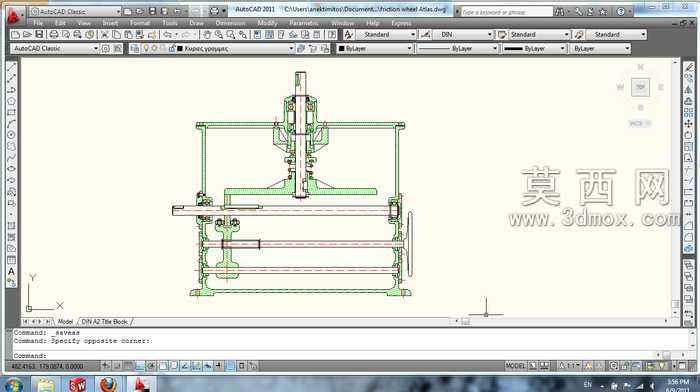Toggle Grid Display in status bar
The width and height of the screenshot is (700, 392).
128,366
